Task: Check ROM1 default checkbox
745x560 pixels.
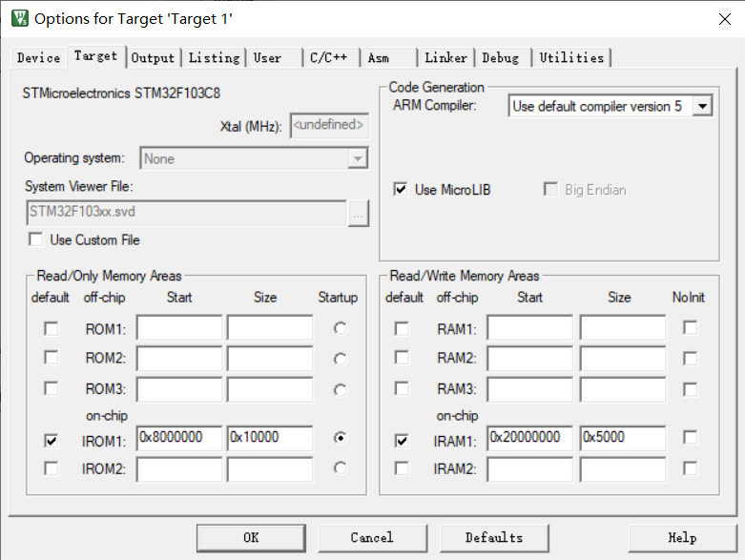Action: point(51,328)
